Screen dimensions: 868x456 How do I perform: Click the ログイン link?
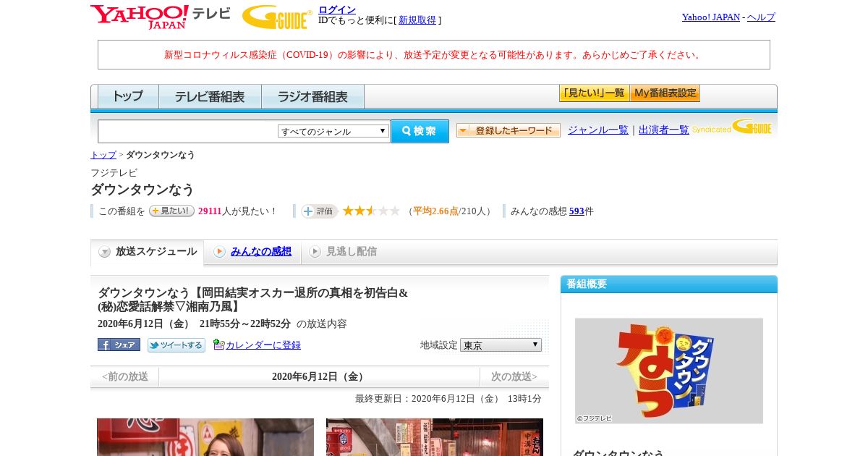point(337,9)
